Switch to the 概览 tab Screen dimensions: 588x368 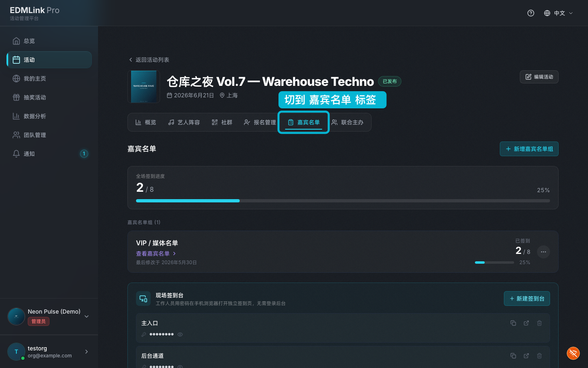pyautogui.click(x=146, y=122)
